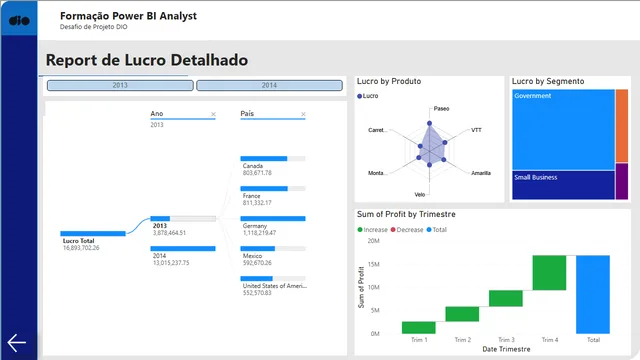Click the Lucro by Produto chart title
Screen dimensions: 640x360
(x=389, y=81)
